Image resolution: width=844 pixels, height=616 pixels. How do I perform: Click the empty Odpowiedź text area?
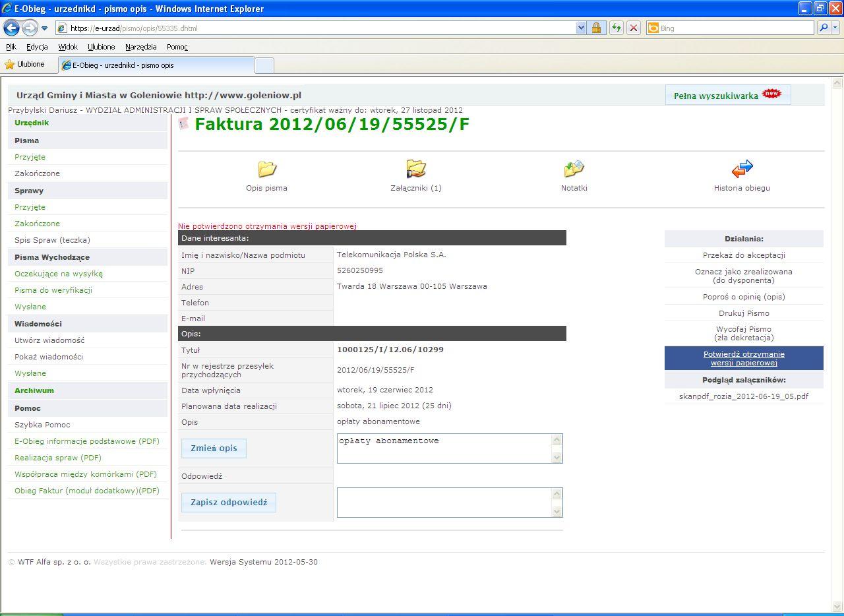click(x=444, y=503)
